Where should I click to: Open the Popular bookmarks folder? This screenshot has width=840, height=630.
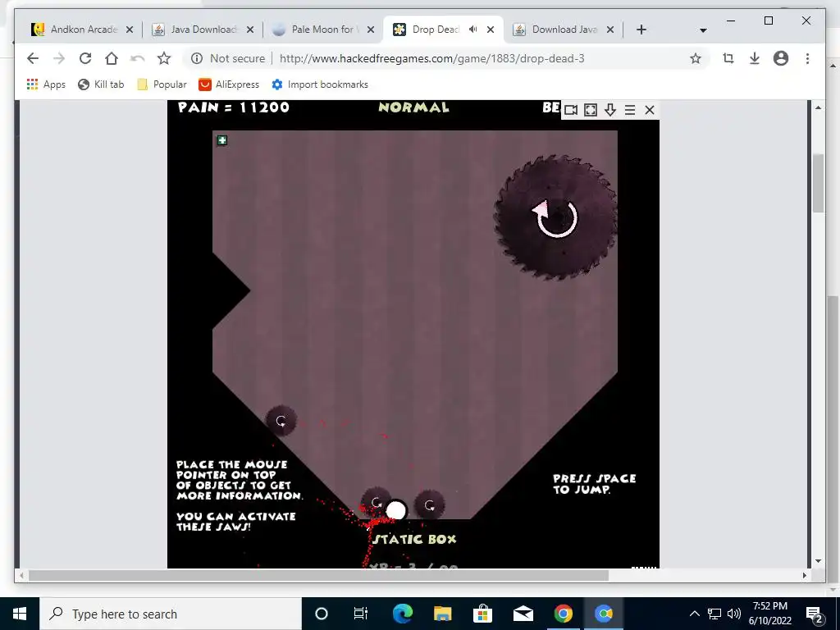[162, 84]
